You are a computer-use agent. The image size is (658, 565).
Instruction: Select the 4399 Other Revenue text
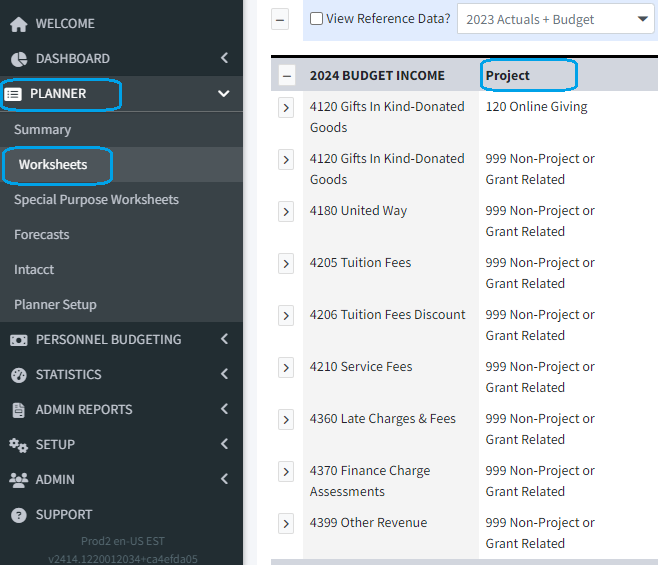point(368,523)
